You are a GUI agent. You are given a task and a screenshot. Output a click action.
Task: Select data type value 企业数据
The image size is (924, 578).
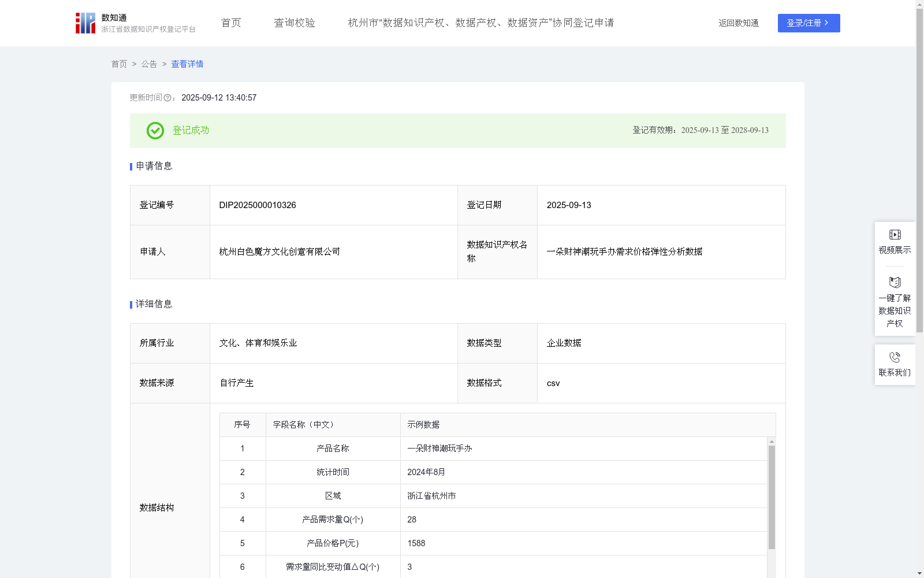coord(564,343)
